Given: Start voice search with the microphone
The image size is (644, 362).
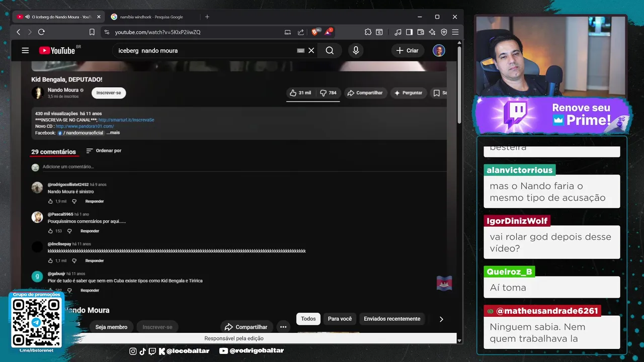Looking at the screenshot, I should [356, 50].
